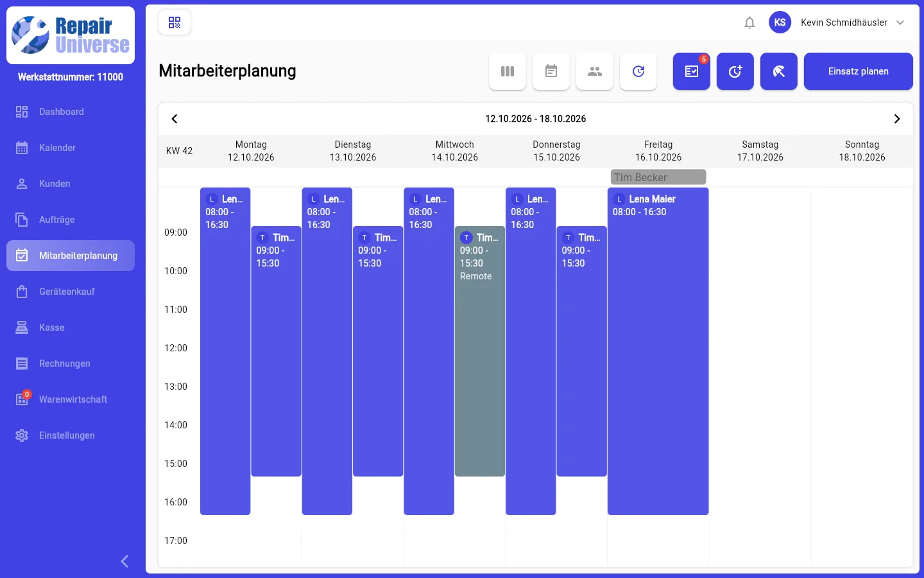The image size is (924, 578).
Task: Click the refresh schedule icon
Action: [638, 71]
